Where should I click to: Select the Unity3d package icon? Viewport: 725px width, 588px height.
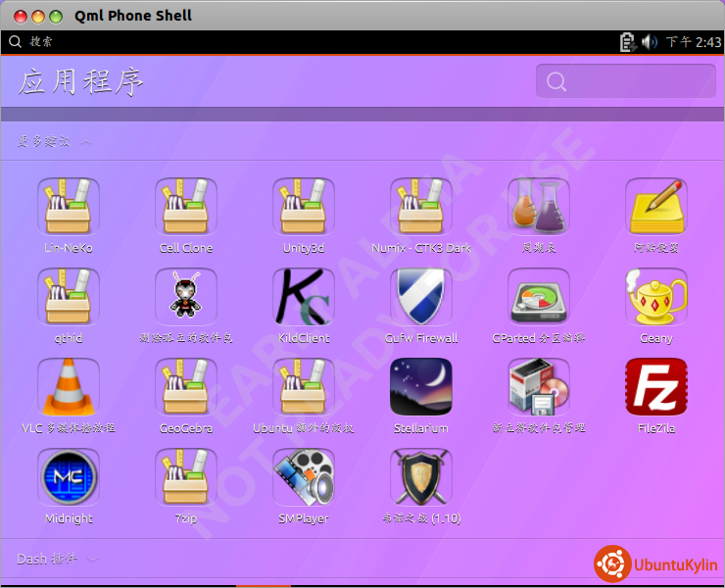pos(304,207)
